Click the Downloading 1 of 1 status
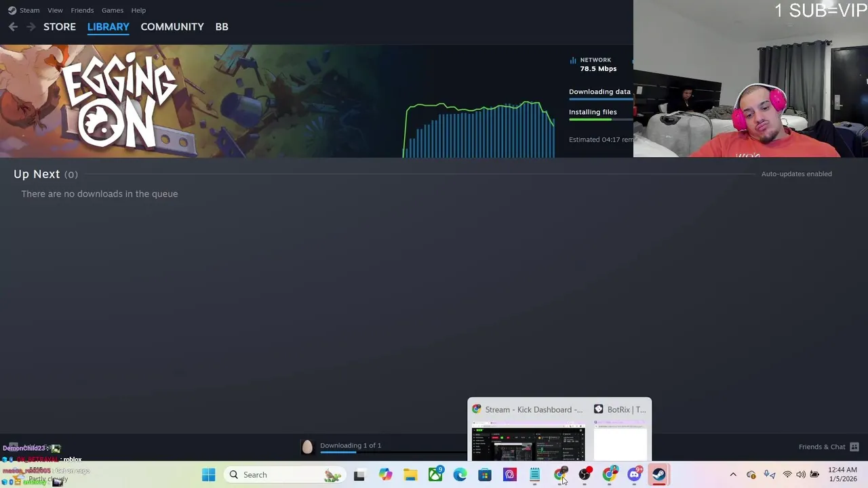The image size is (868, 488). click(351, 445)
